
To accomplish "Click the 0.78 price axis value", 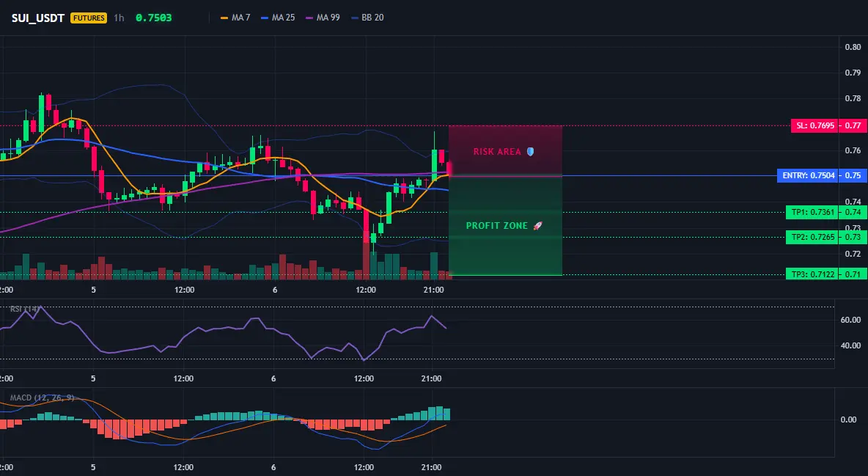I will [853, 98].
